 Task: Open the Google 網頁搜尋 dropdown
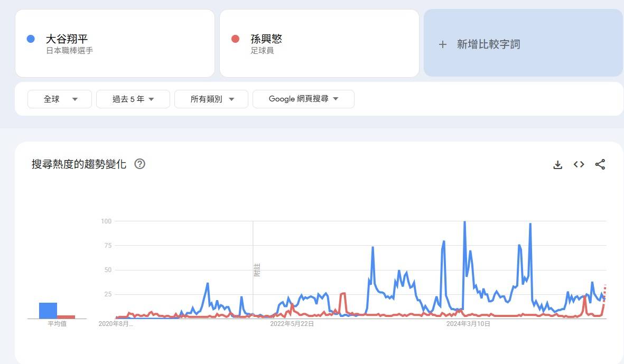click(303, 99)
